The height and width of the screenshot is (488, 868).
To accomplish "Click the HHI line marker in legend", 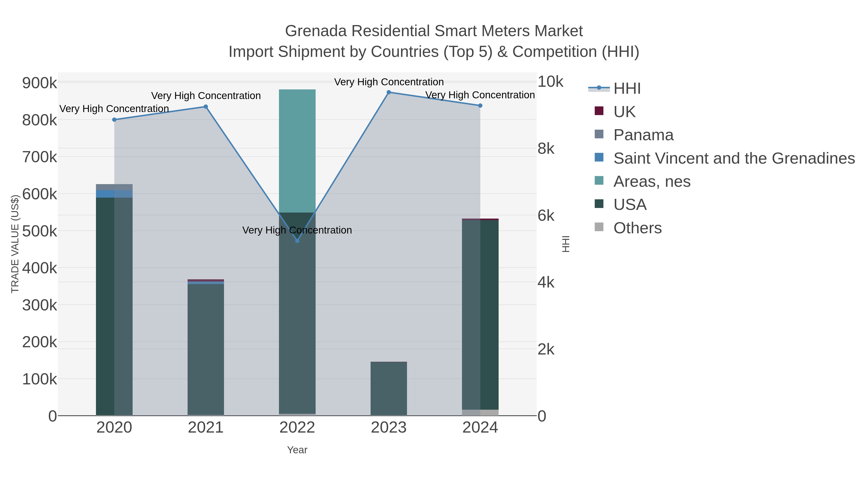I will pyautogui.click(x=599, y=88).
